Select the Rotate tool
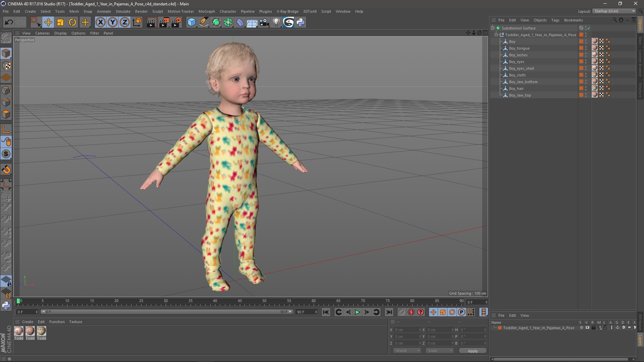Screen dimensions: 644x362 pyautogui.click(x=72, y=22)
